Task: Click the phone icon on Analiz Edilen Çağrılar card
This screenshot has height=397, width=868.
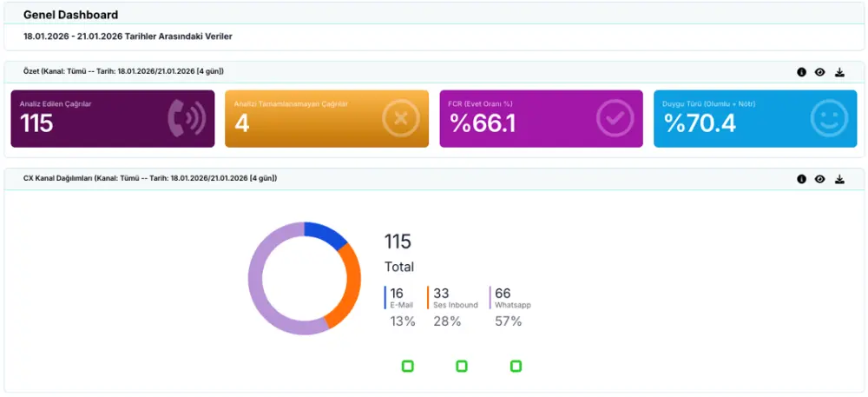Action: coord(186,119)
